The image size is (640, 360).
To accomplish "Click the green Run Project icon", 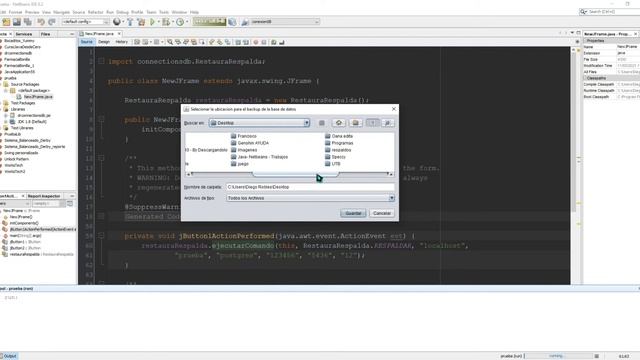I will click(x=152, y=22).
